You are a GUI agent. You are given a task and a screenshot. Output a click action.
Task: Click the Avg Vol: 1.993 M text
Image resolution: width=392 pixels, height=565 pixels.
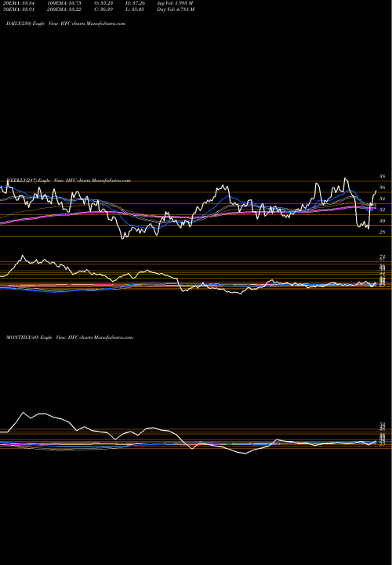176,3
